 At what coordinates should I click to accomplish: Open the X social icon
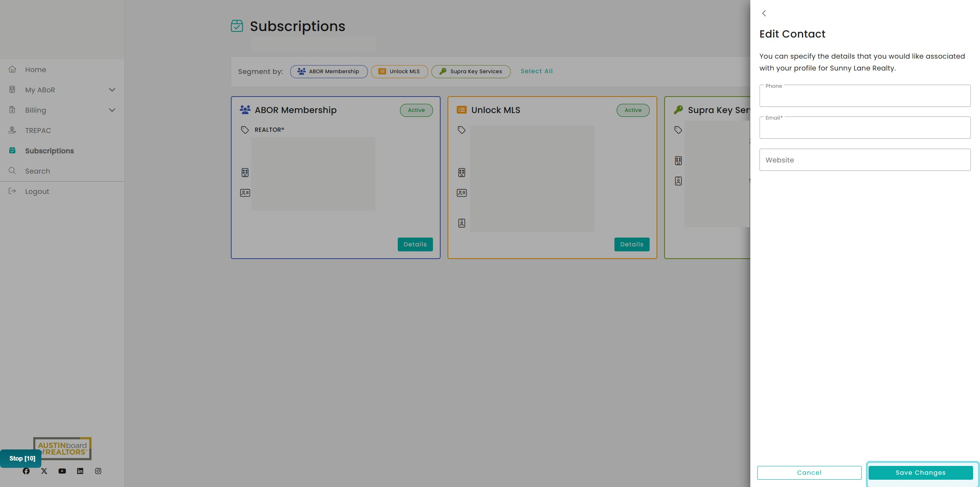pyautogui.click(x=44, y=471)
